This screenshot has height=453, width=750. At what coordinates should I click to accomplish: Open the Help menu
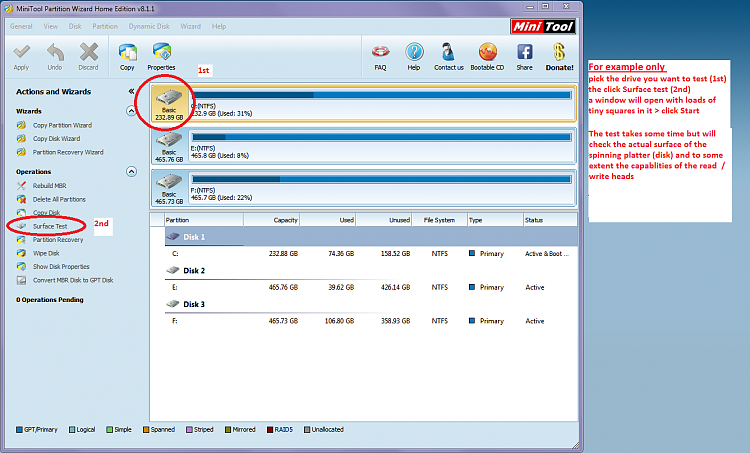point(219,26)
